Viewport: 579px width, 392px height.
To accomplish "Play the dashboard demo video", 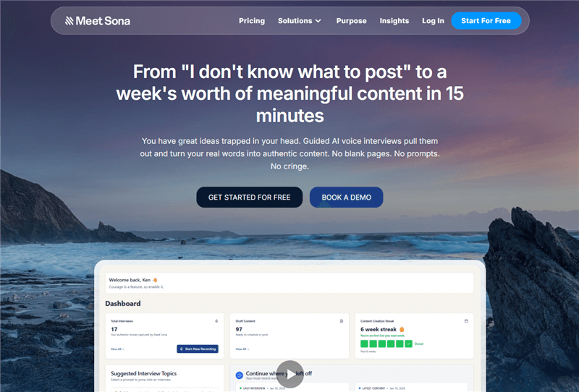I will [x=290, y=374].
